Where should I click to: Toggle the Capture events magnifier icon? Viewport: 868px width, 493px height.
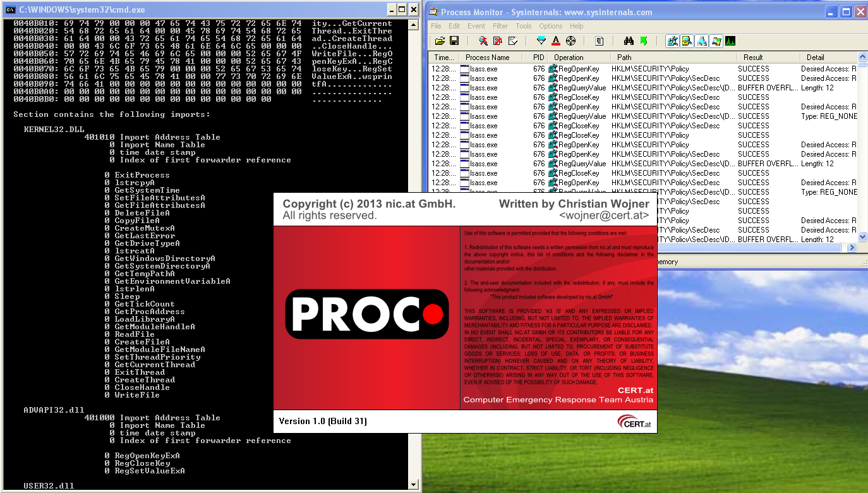[483, 41]
